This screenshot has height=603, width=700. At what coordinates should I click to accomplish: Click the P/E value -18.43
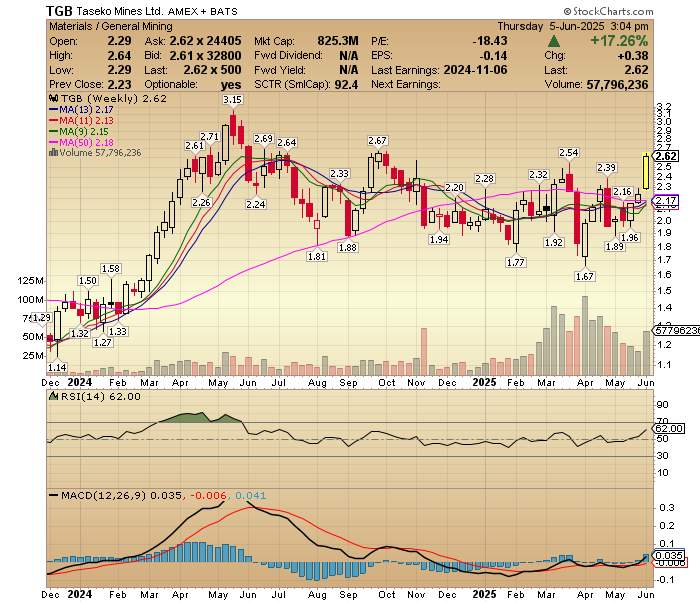pos(490,41)
